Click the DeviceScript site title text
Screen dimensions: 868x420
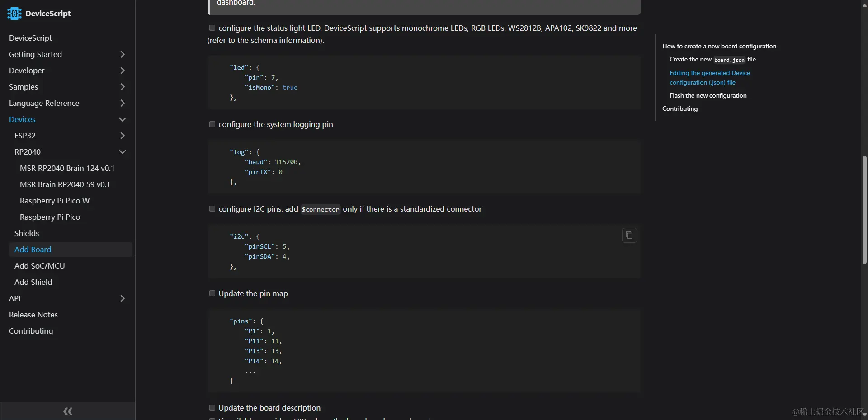click(x=48, y=14)
